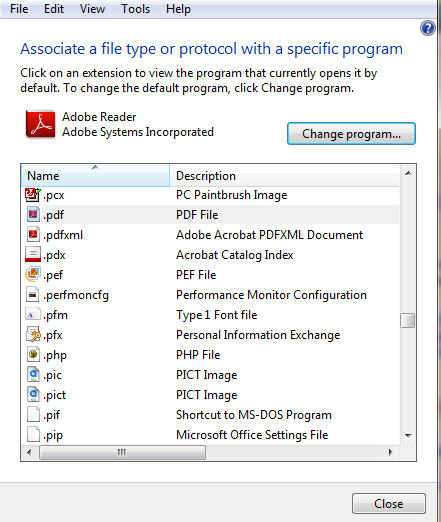Screen dimensions: 441x522
Task: Click PICT Image description in .pic row
Action: (x=207, y=375)
